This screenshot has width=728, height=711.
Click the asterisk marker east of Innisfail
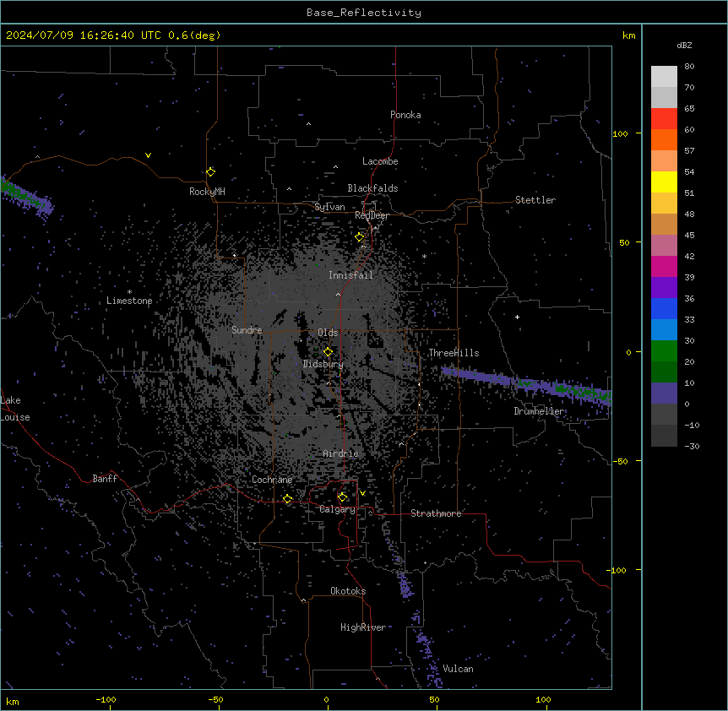pyautogui.click(x=424, y=256)
